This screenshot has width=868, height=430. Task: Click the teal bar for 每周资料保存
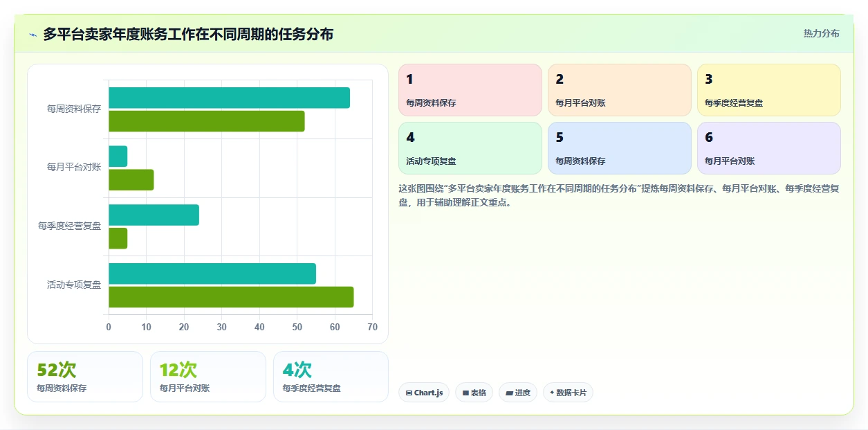(x=229, y=98)
